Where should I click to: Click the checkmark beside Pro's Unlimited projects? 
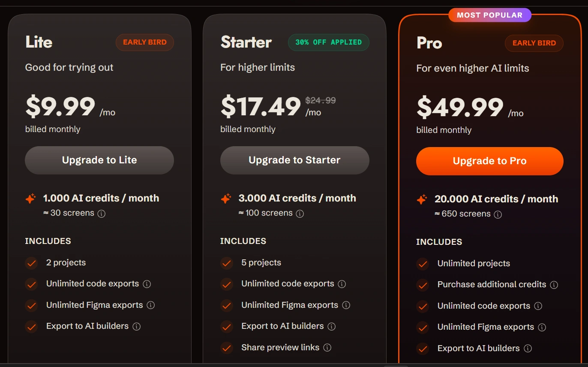click(x=423, y=264)
